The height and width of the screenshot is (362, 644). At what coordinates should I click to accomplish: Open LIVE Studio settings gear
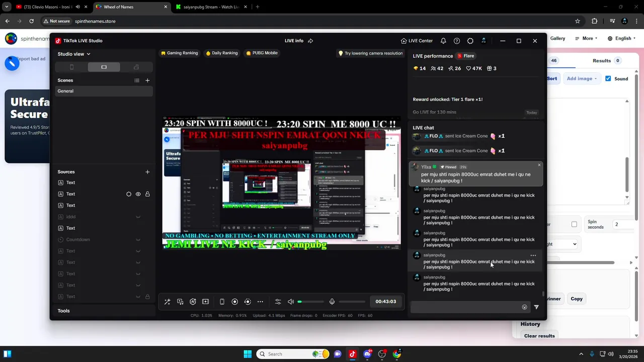(470, 41)
